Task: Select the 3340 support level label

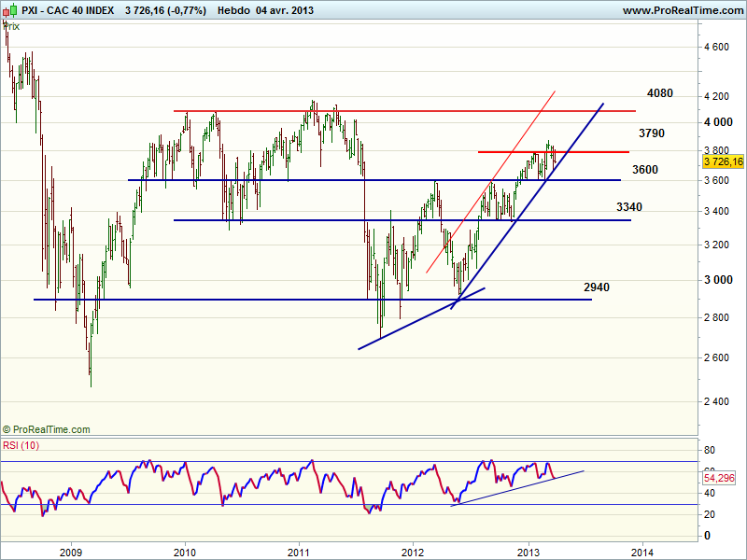Action: click(x=630, y=206)
